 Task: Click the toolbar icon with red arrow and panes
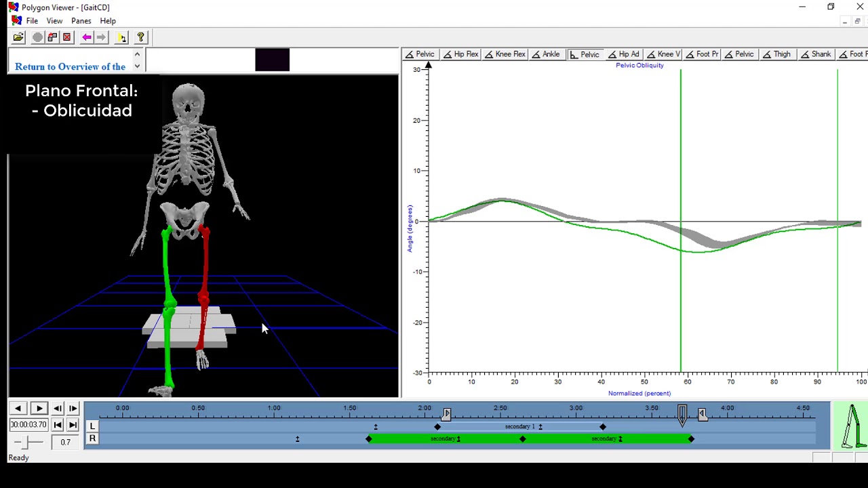pos(52,37)
